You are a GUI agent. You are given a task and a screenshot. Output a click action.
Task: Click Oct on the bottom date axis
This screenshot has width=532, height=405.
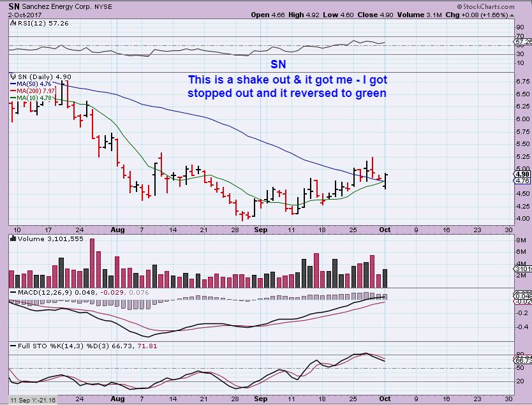pyautogui.click(x=385, y=399)
